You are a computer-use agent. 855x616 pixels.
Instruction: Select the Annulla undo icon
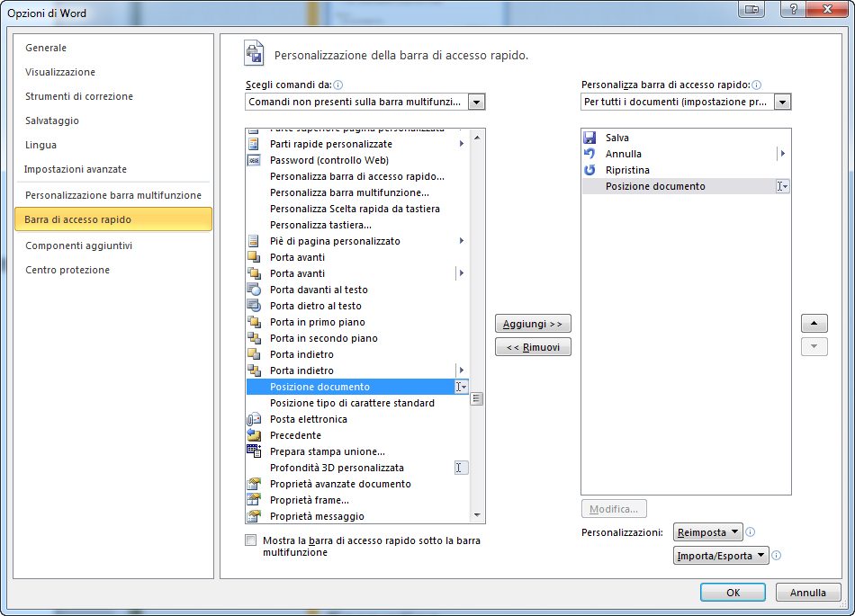coord(589,154)
